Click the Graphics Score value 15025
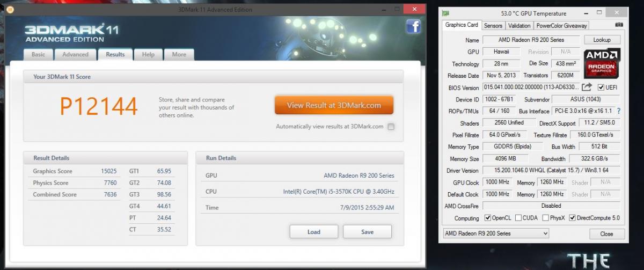The width and height of the screenshot is (644, 270). [108, 171]
